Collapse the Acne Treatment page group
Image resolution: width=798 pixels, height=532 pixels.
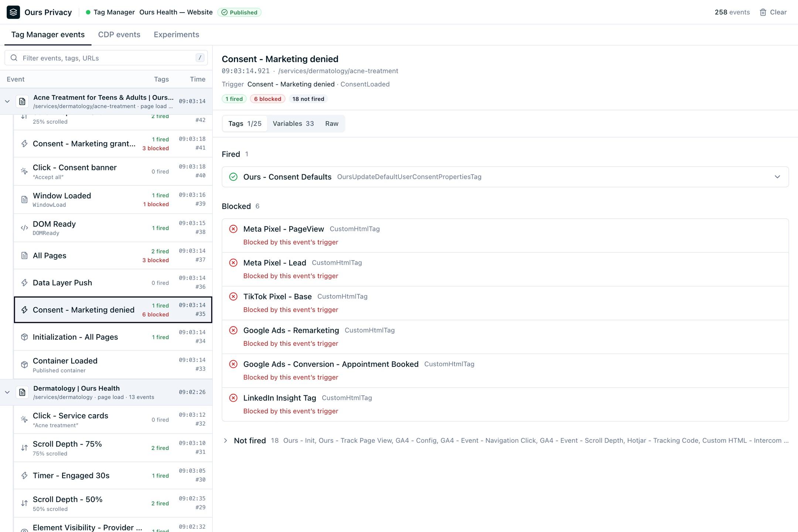tap(7, 101)
